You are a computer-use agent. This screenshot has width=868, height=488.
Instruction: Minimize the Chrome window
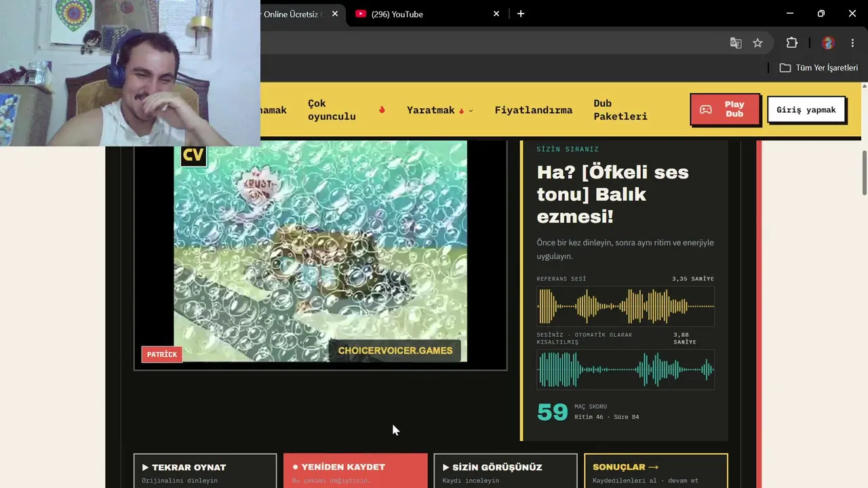click(790, 14)
